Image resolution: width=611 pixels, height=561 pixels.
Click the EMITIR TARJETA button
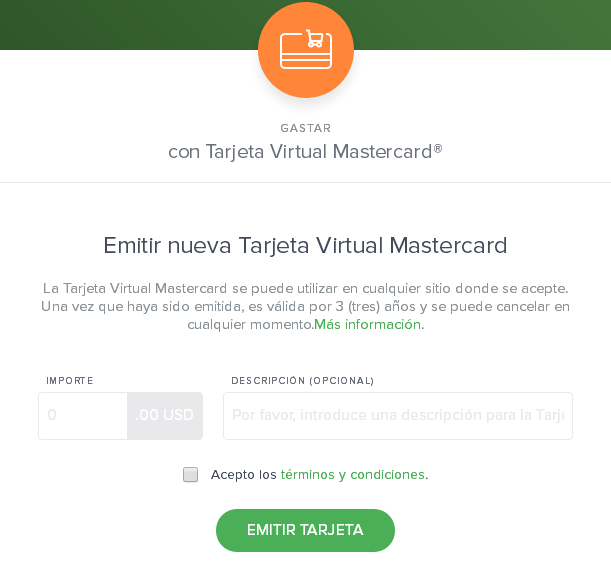[x=306, y=530]
